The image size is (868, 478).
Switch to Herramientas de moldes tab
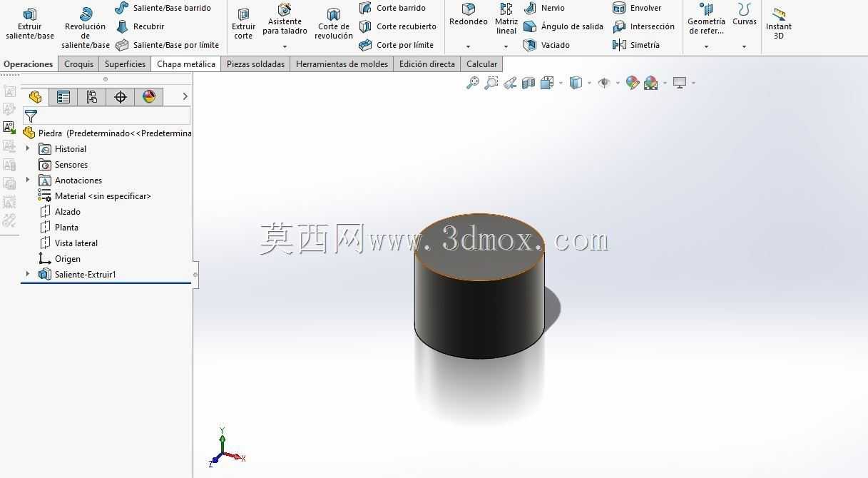point(342,64)
